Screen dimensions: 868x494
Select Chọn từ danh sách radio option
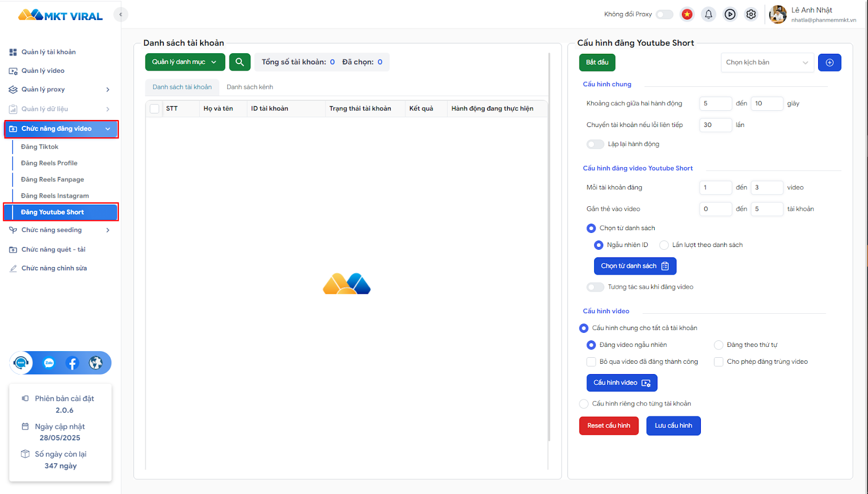(591, 229)
